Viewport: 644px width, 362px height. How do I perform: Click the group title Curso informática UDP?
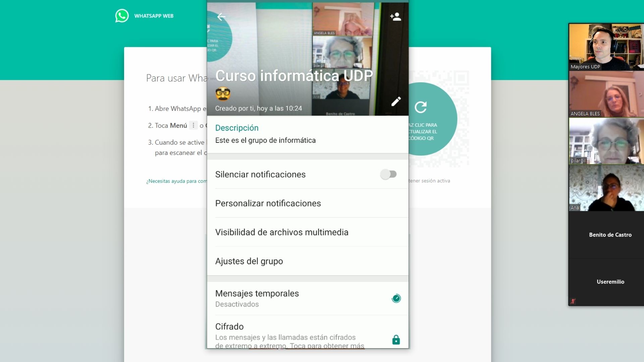pyautogui.click(x=294, y=76)
